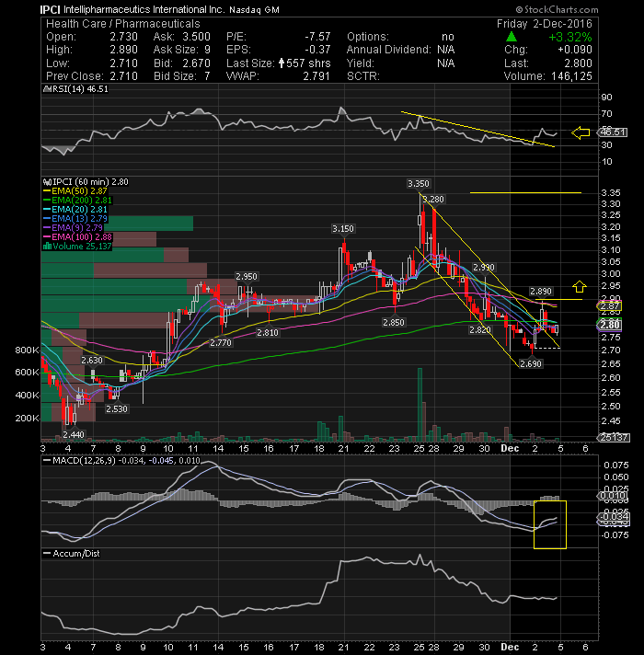Click the Prev Close value 2.710
Screen dimensions: 644x655
[x=123, y=76]
